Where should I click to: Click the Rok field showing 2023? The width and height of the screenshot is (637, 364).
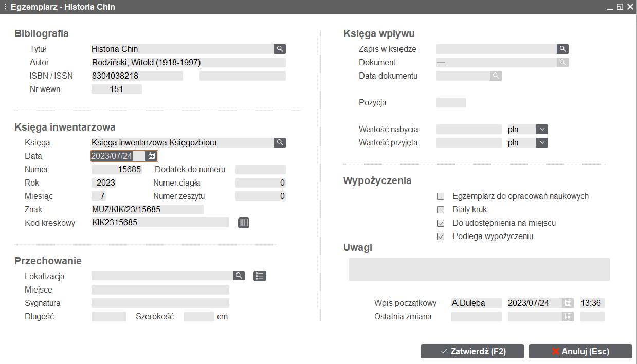[104, 183]
